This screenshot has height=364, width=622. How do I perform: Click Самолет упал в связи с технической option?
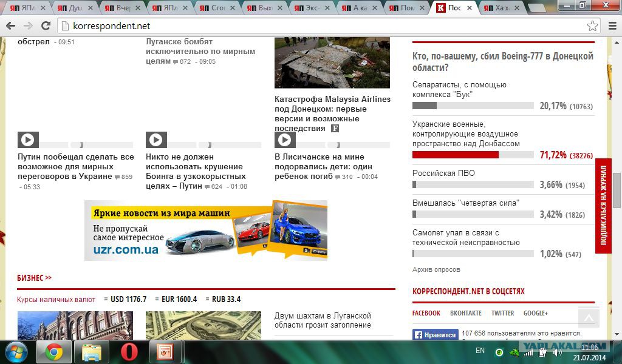pyautogui.click(x=466, y=238)
